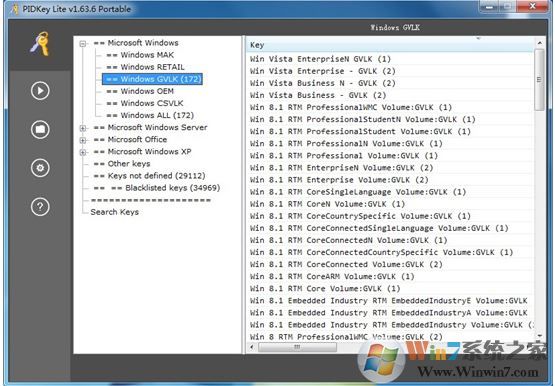Viewport: 555px width, 386px height.
Task: Close the PIDKey Lite window
Action: tap(533, 6)
